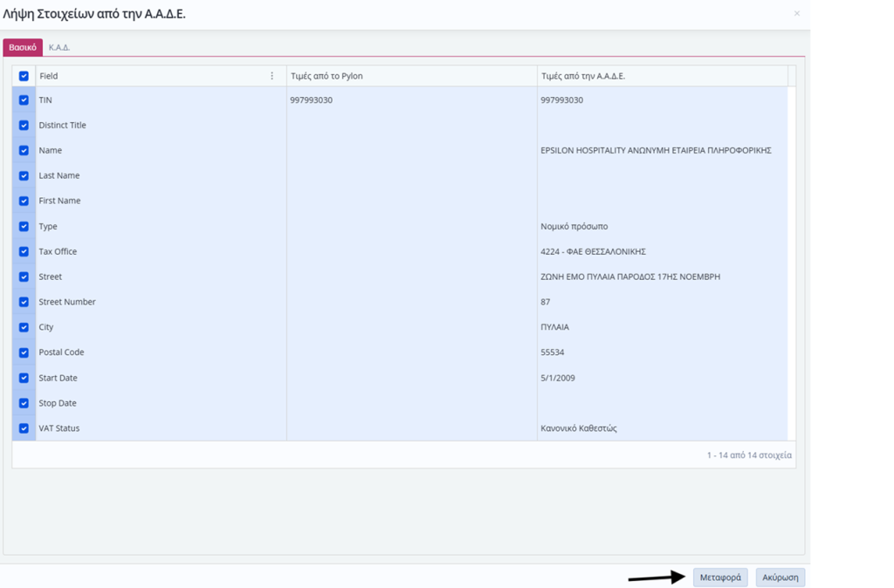The height and width of the screenshot is (588, 894).
Task: Click the Τιμές από την Α.Α.Δ.Ε. header
Action: 583,76
